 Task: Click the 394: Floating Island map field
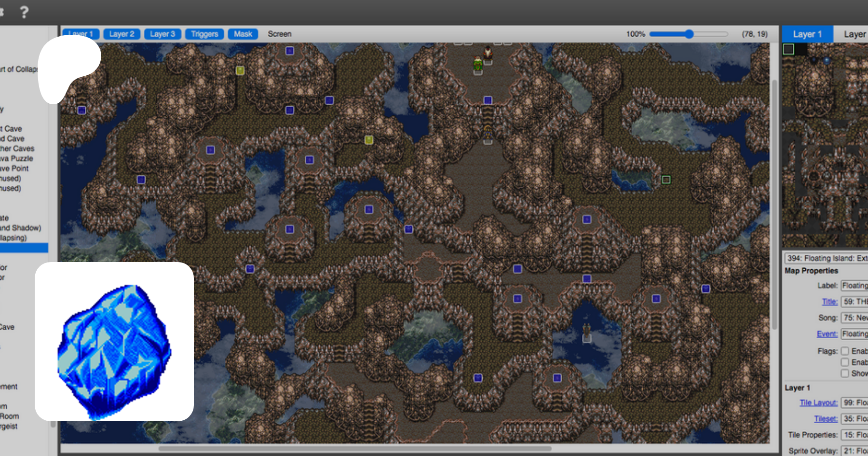coord(827,258)
